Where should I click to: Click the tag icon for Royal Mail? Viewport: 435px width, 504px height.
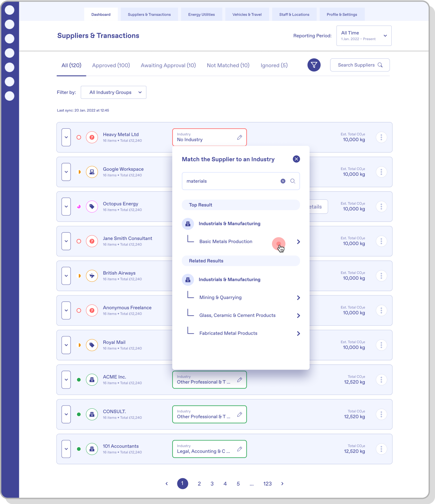[92, 345]
